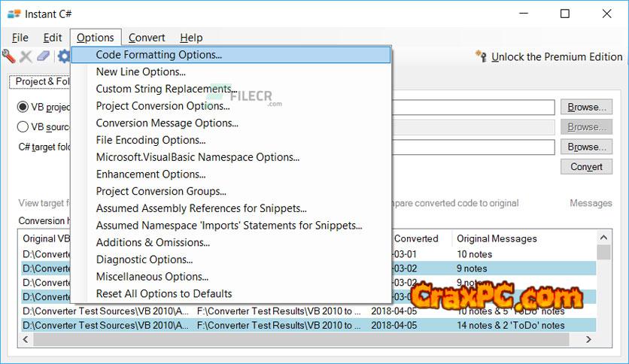
Task: Choose Conversion Message Options...
Action: click(x=231, y=123)
